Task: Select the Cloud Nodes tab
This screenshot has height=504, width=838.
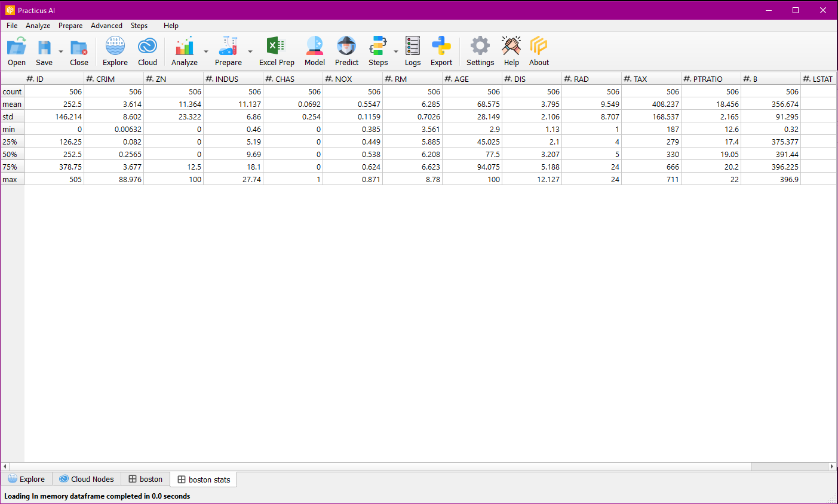Action: coord(87,479)
